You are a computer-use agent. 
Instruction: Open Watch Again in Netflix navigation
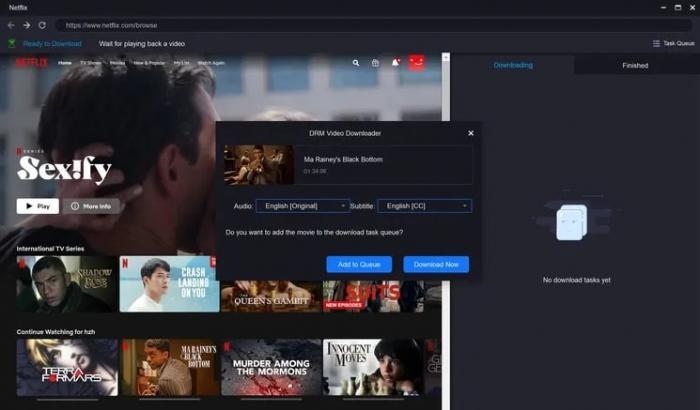tap(211, 63)
